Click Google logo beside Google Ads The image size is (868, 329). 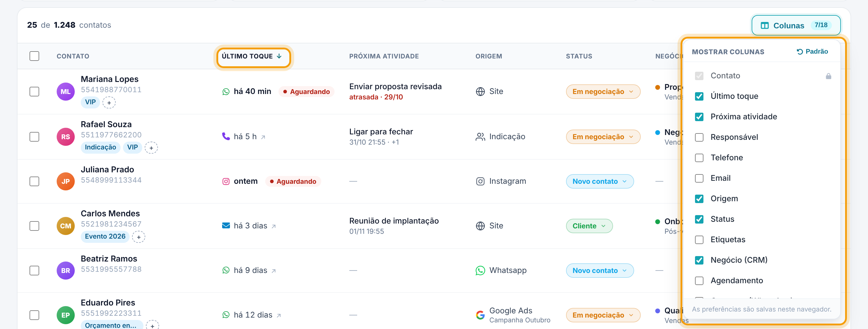480,315
